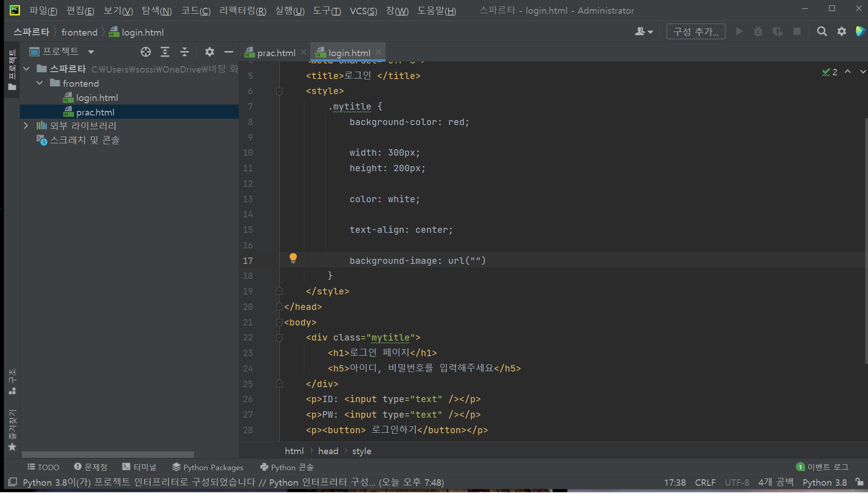
Task: Open the project view dropdown arrow
Action: tap(91, 52)
